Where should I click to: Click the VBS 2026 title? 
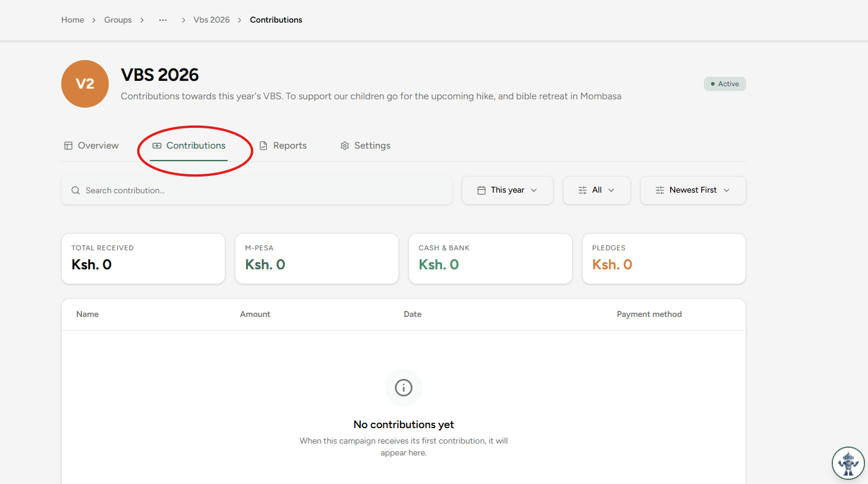[x=160, y=75]
